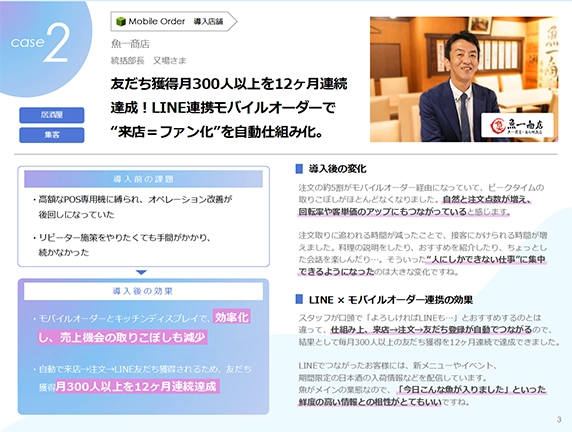Click the 魚一商店 store name text
572x432 pixels.
click(x=130, y=44)
